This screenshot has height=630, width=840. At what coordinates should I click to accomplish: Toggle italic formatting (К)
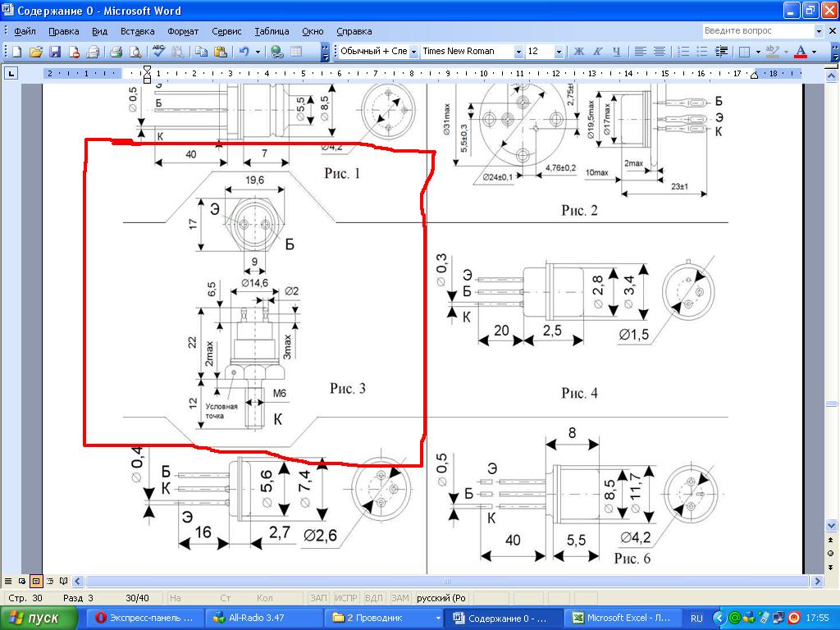pyautogui.click(x=598, y=52)
